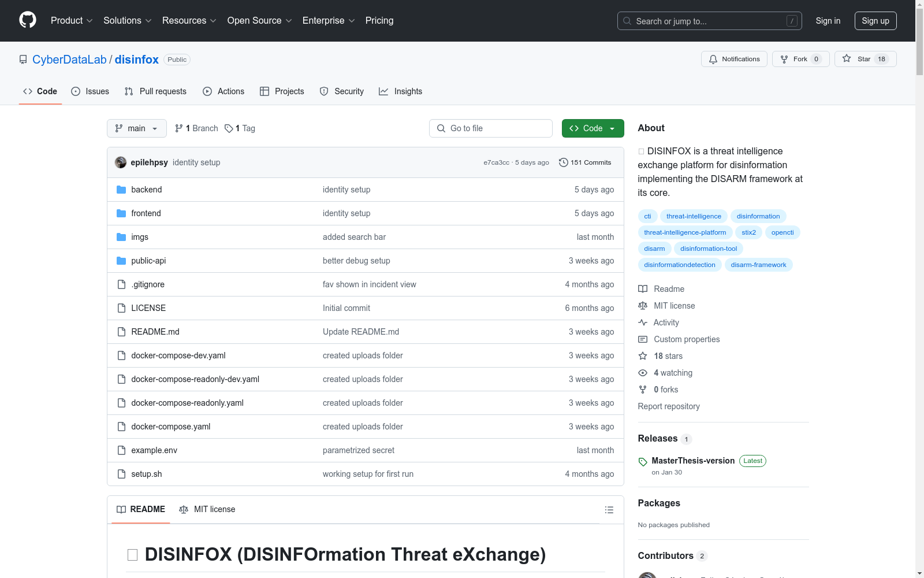
Task: Open the main branch selector dropdown
Action: click(137, 128)
